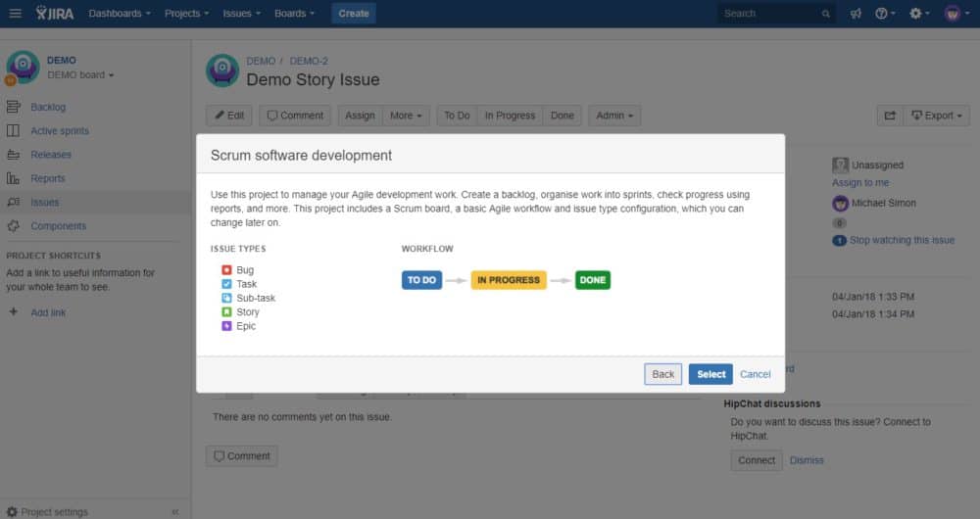Image resolution: width=980 pixels, height=519 pixels.
Task: Click the Sub-task issue type icon
Action: click(x=226, y=298)
